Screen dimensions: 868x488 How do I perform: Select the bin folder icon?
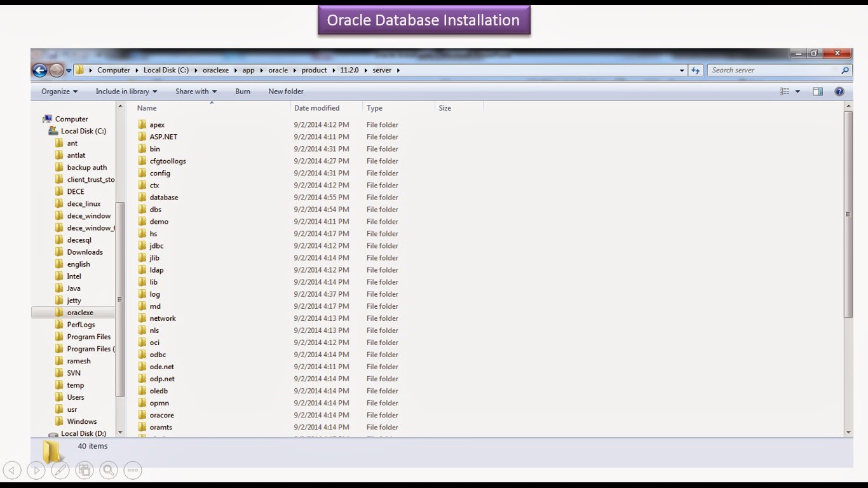click(142, 149)
